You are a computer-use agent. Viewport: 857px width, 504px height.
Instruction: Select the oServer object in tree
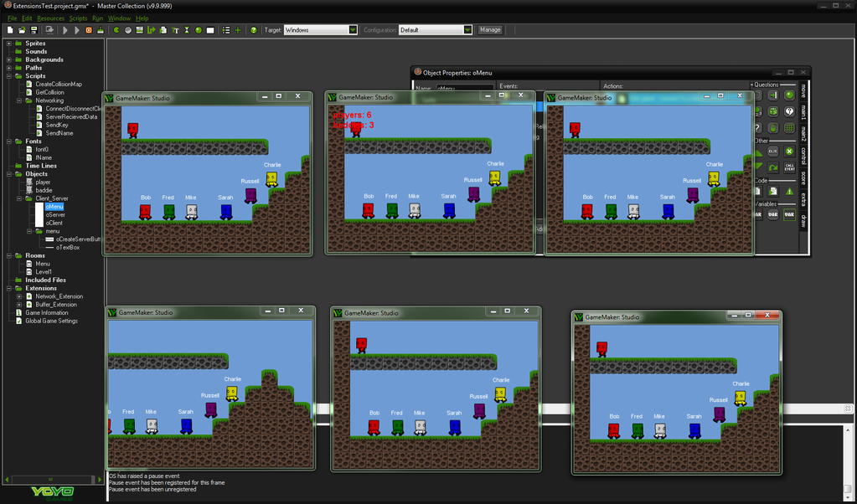tap(55, 214)
